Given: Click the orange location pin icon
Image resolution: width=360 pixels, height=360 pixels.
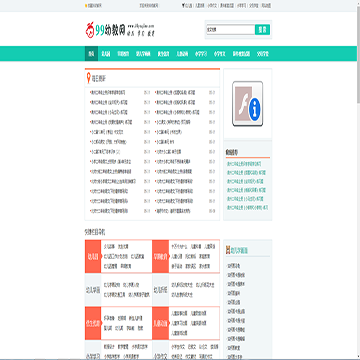Looking at the screenshot, I should [x=88, y=78].
